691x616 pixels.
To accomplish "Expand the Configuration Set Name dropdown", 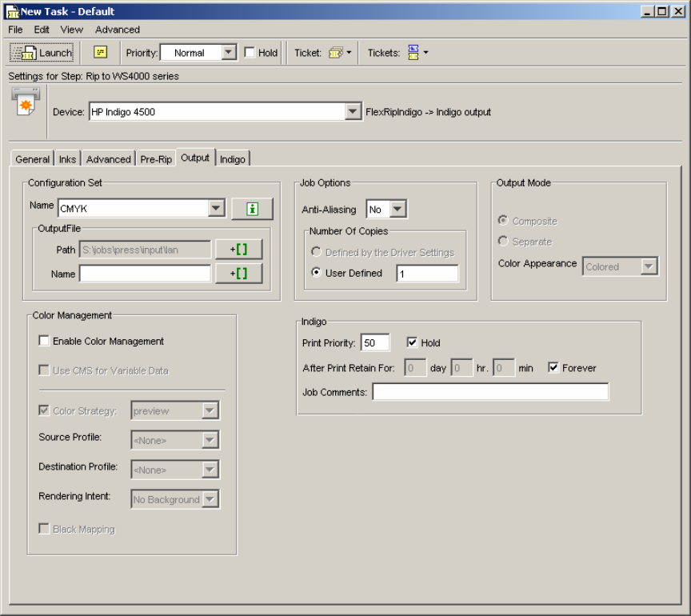I will tap(216, 209).
